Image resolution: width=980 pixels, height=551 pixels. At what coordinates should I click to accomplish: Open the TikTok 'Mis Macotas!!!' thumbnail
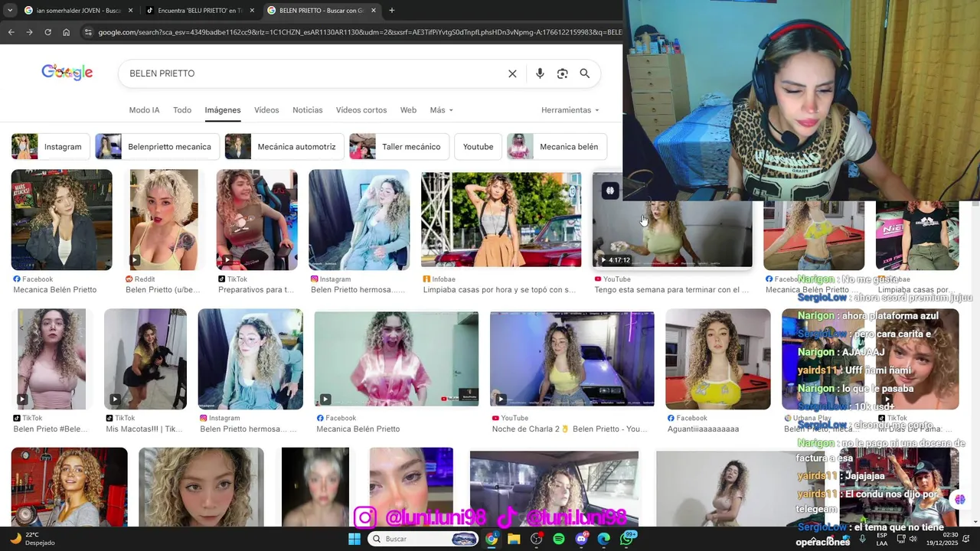145,359
